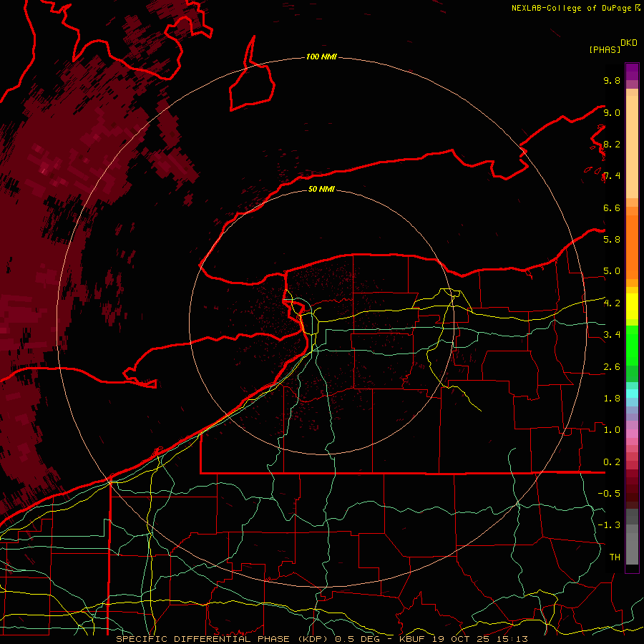Click the 4.2 legend scale value
This screenshot has width=644, height=644.
[x=612, y=303]
